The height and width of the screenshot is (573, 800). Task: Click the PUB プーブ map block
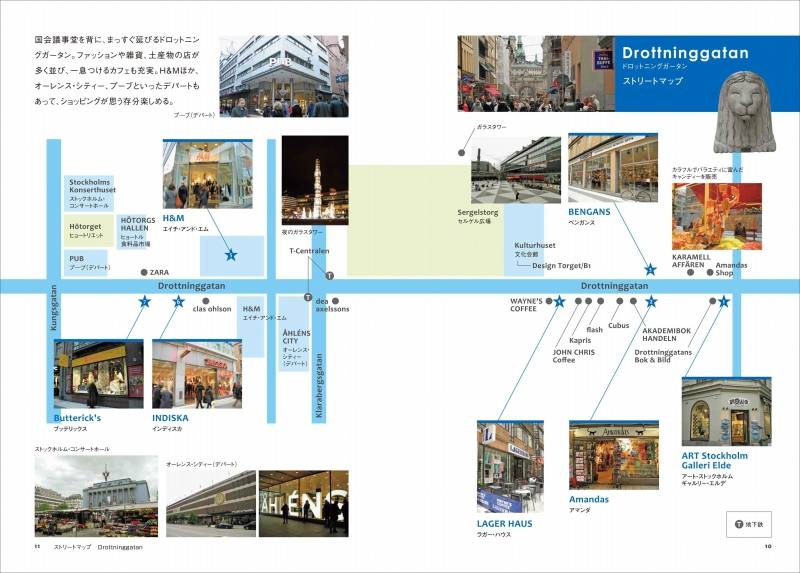click(86, 262)
